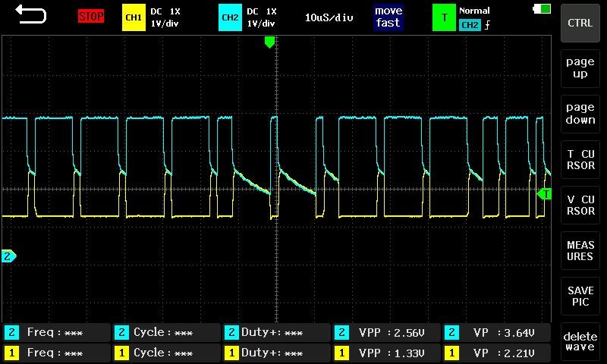This screenshot has width=607, height=364.
Task: Select CH1 VP 2.21V measurement
Action: tap(496, 353)
